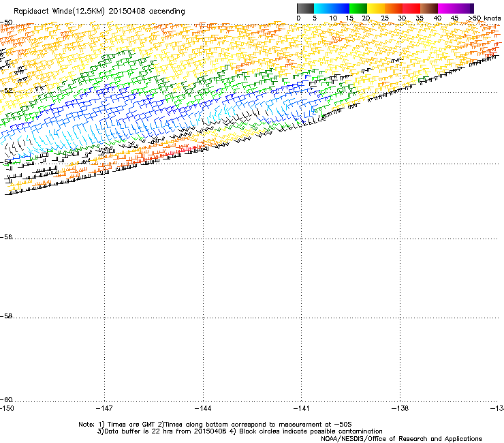
Task: Click the -50 latitude axis label
Action: 6,22
